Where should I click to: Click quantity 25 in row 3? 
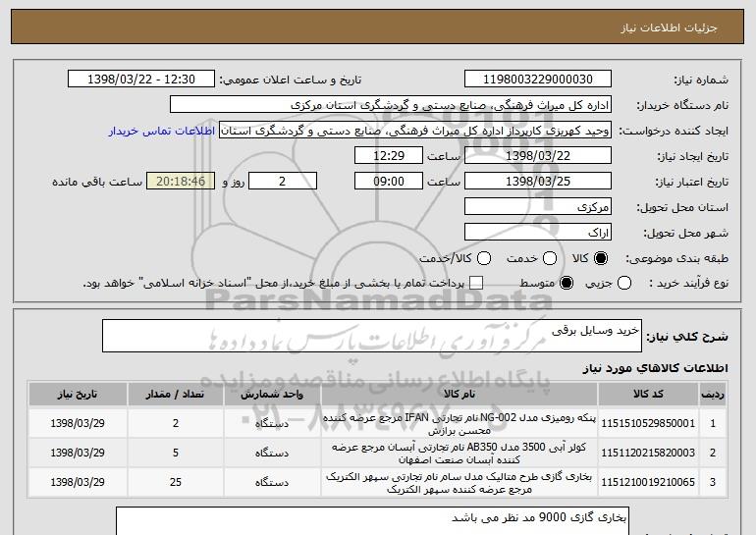pos(176,482)
